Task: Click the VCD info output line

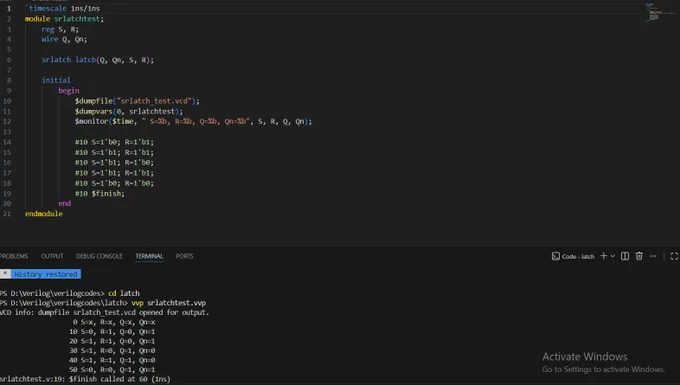Action: pyautogui.click(x=105, y=312)
